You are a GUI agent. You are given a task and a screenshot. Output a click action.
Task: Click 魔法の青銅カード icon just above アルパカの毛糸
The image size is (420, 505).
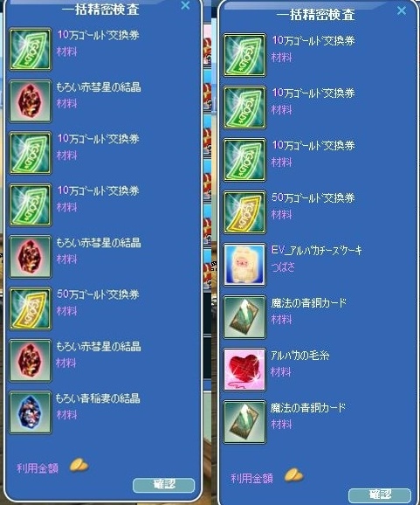(244, 317)
